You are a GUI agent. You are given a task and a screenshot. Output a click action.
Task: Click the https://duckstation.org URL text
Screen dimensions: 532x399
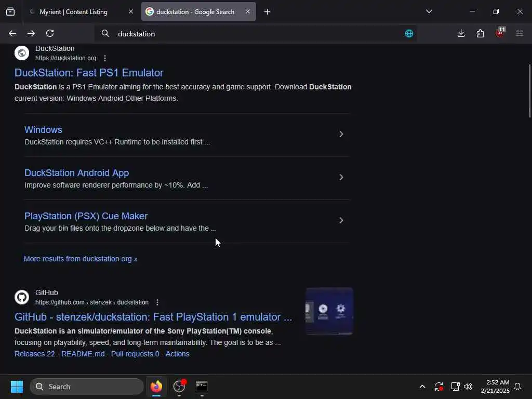click(66, 58)
